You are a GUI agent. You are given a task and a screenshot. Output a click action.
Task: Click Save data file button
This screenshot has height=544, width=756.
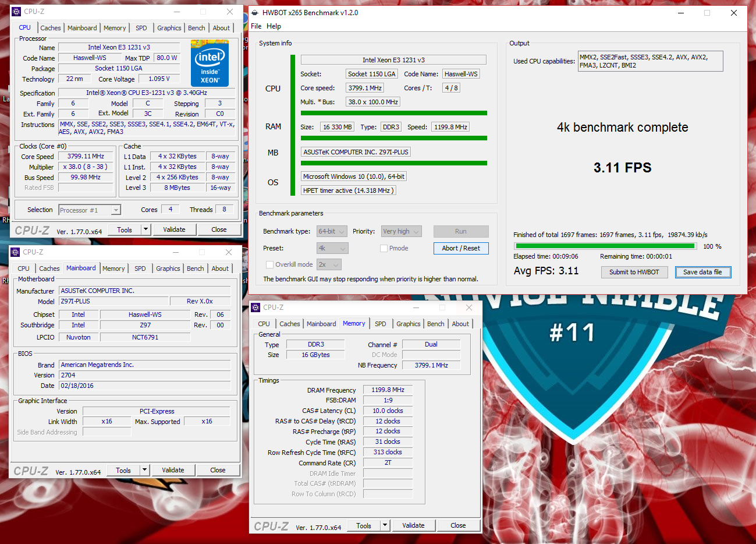click(702, 272)
